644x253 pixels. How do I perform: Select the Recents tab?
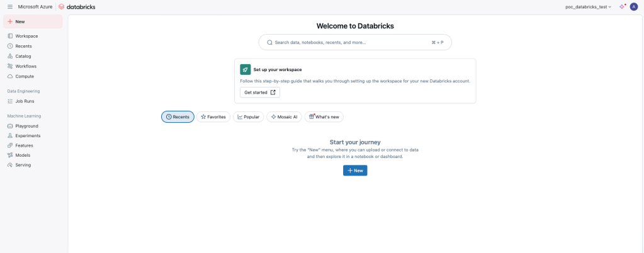178,116
